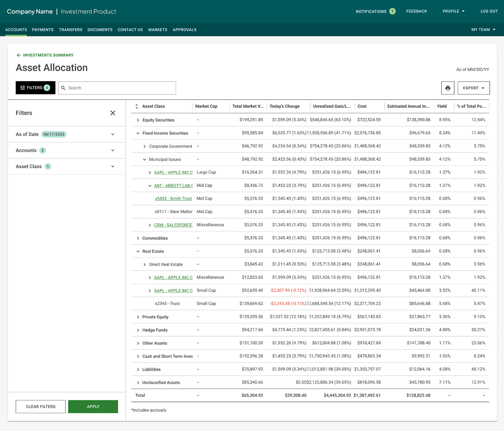Click the notifications count badge
Image resolution: width=504 pixels, height=431 pixels.
coord(392,11)
